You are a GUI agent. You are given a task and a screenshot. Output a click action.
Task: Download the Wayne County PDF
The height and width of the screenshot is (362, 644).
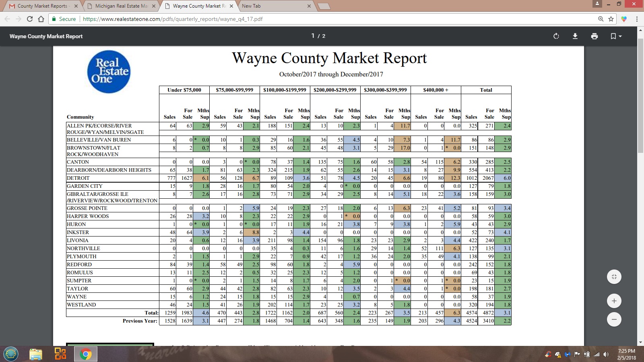click(575, 36)
